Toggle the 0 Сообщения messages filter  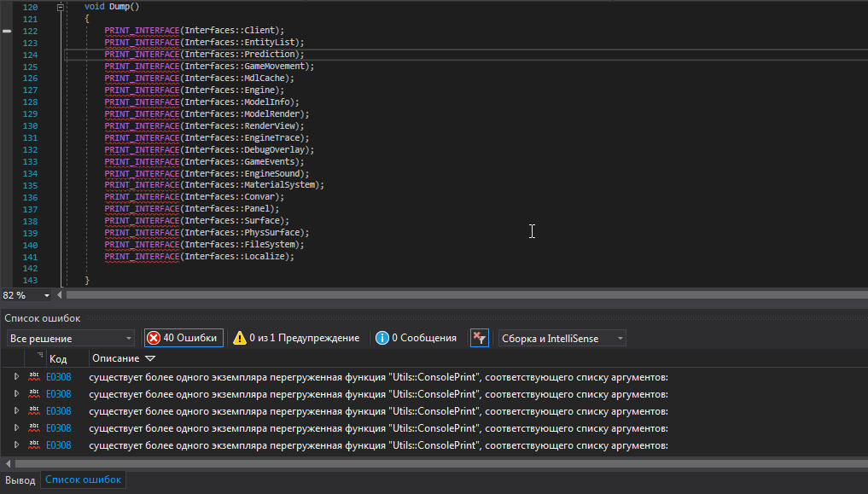click(417, 338)
